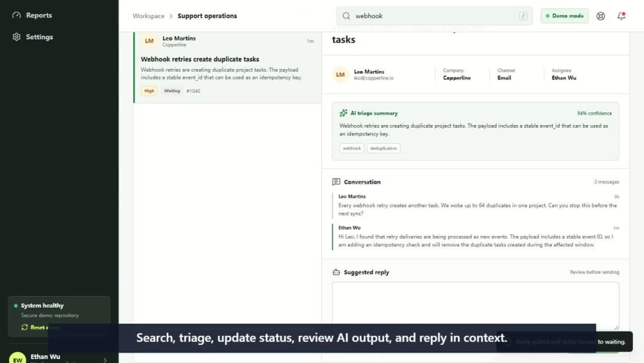Screen dimensions: 644x363
Task: Click the breadcrumb chevron separator
Action: 171,16
